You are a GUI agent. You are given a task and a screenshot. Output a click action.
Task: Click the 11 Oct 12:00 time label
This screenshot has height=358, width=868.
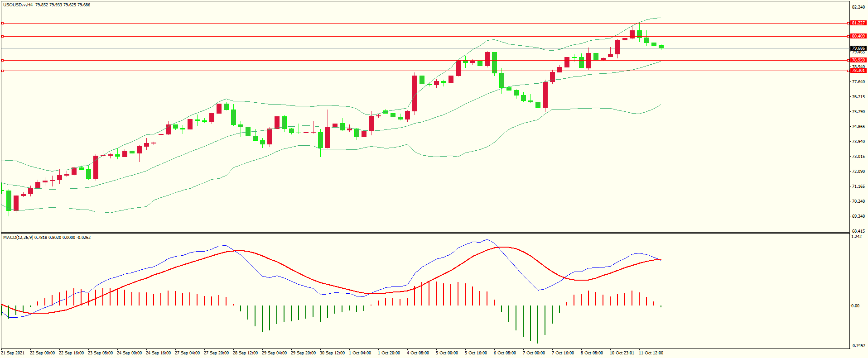click(651, 353)
